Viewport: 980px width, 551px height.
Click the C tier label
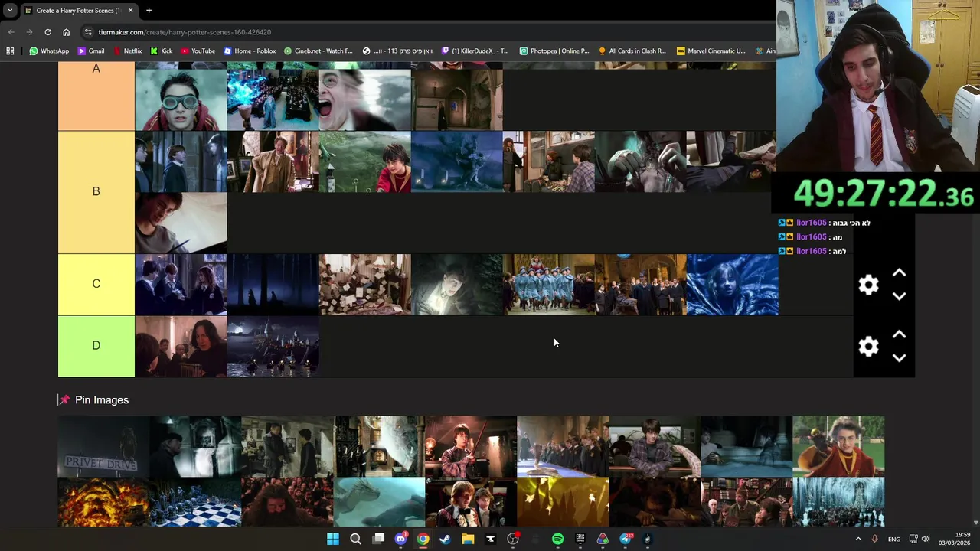tap(96, 284)
